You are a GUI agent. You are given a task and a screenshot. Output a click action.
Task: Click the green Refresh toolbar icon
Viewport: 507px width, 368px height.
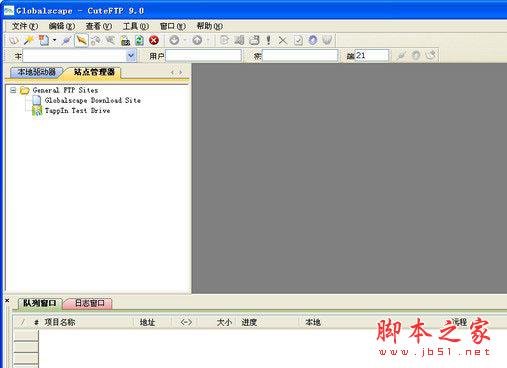coord(139,41)
